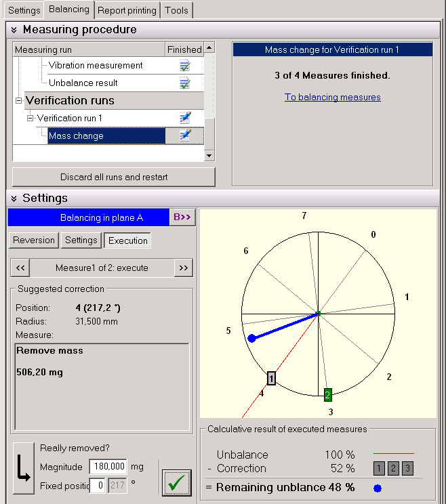446x504 pixels.
Task: Click the Finished column header
Action: 184,49
